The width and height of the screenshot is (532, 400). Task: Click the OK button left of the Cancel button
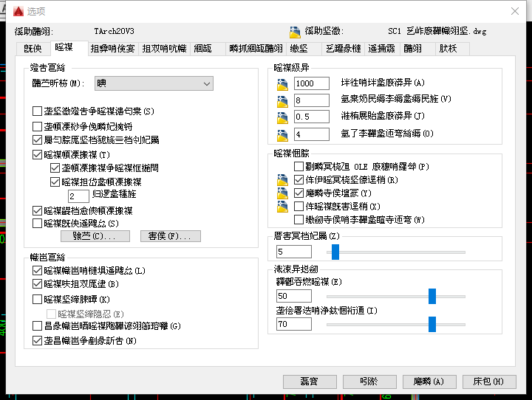pyautogui.click(x=310, y=382)
